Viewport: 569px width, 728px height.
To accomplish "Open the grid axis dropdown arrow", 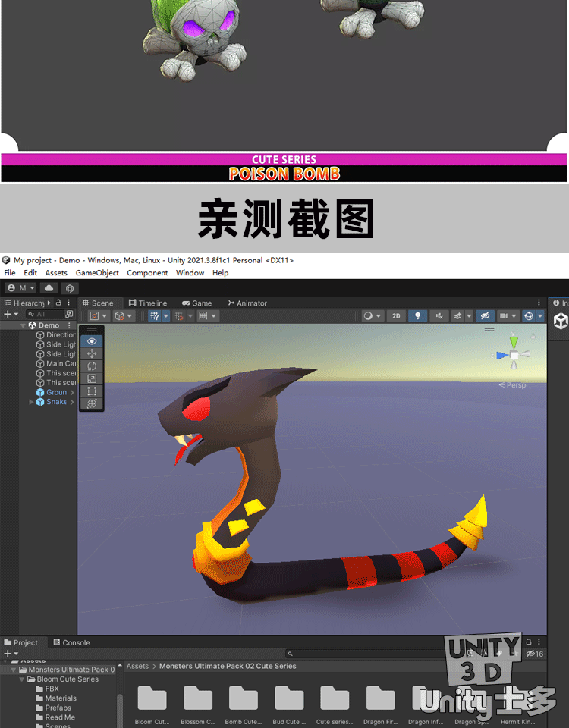I will [x=166, y=316].
